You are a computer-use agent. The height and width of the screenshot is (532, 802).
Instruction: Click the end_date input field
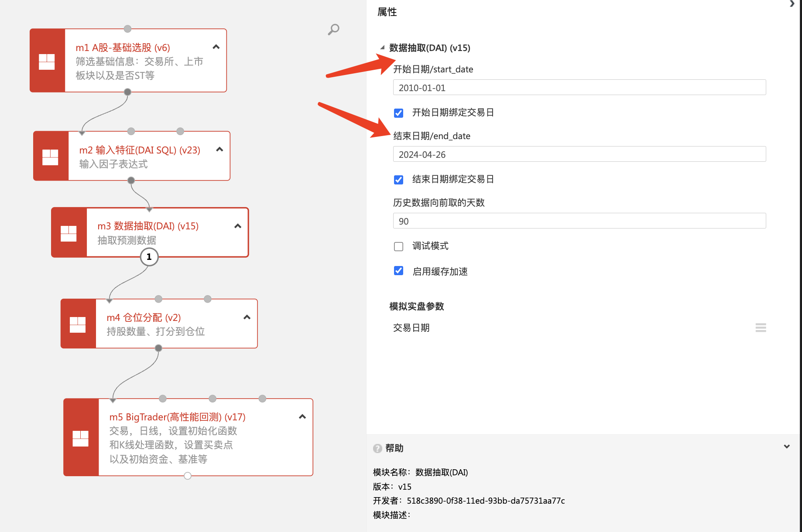click(x=579, y=154)
